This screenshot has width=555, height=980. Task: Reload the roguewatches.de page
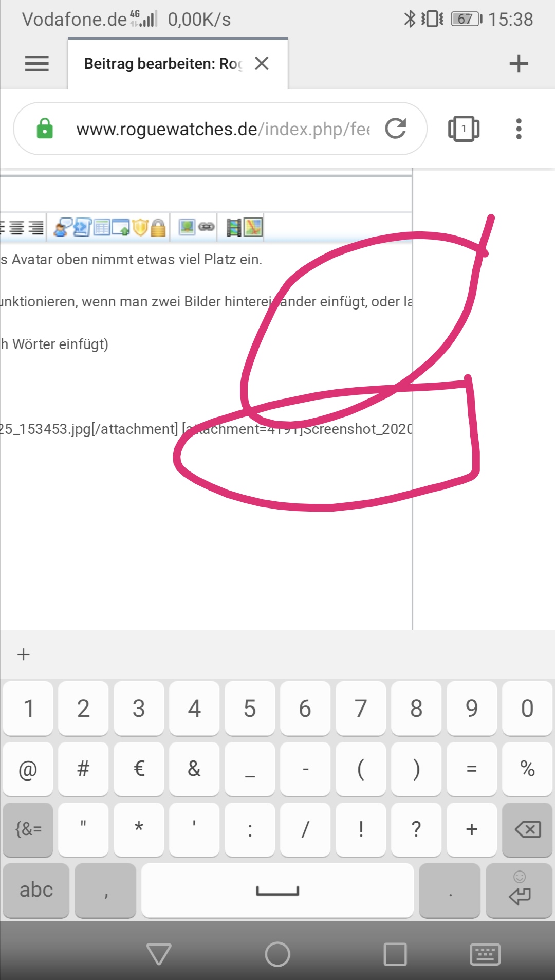[396, 129]
